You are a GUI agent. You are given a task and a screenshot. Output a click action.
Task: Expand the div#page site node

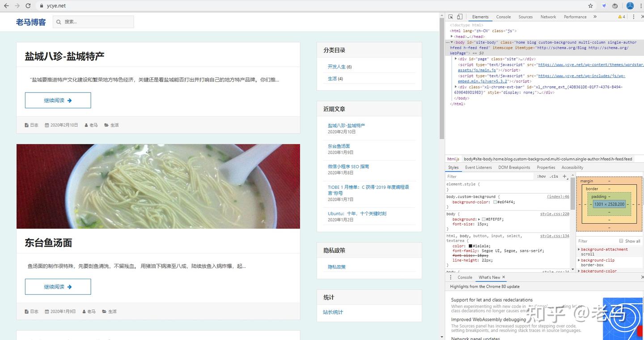(456, 59)
